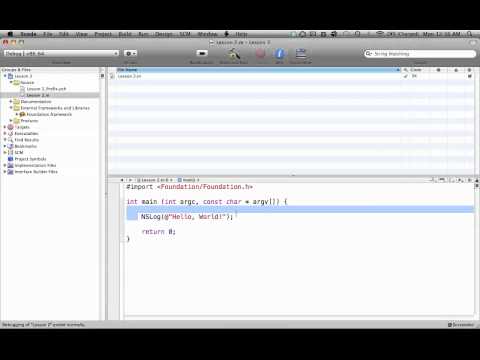Image resolution: width=480 pixels, height=360 pixels.
Task: Click the Apple menu icon
Action: pos(10,34)
